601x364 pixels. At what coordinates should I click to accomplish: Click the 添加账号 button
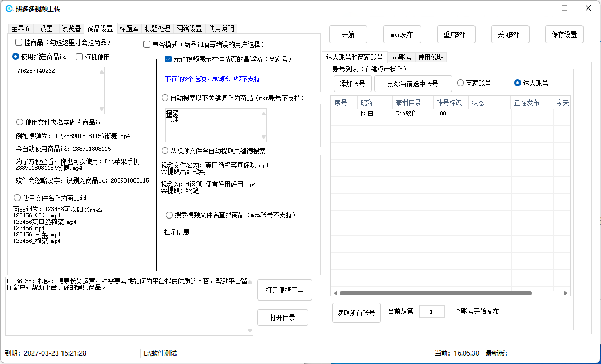[353, 84]
